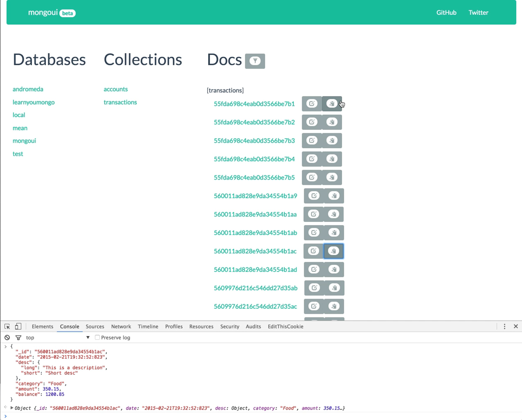Switch to the Sources tab
Screen dimensions: 522x420
[x=95, y=326]
